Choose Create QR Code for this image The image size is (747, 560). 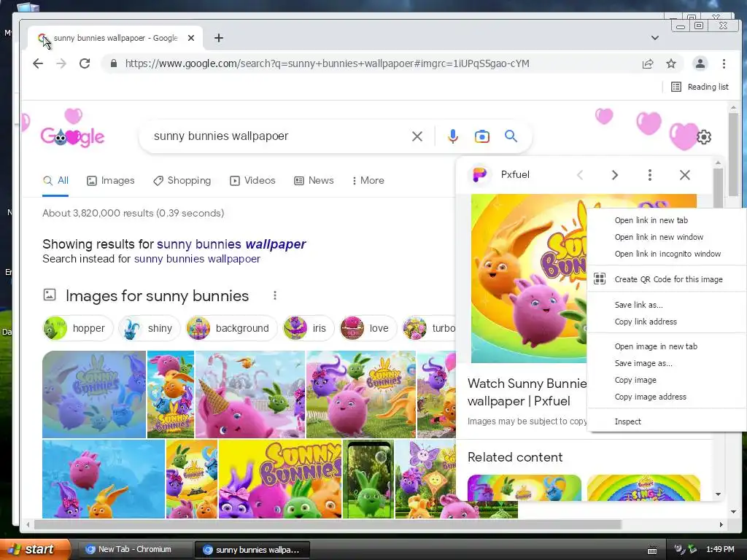click(x=667, y=279)
